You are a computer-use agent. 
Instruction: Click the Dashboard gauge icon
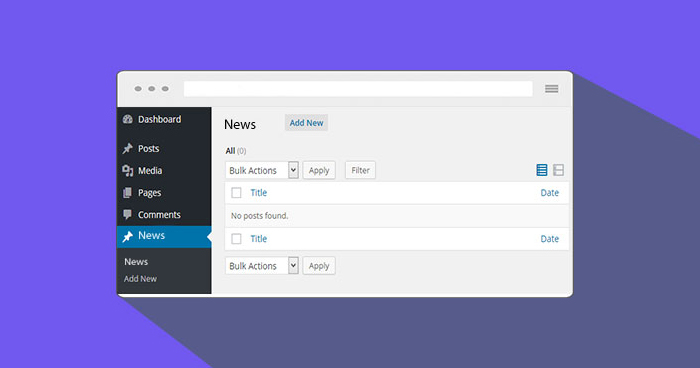tap(128, 119)
